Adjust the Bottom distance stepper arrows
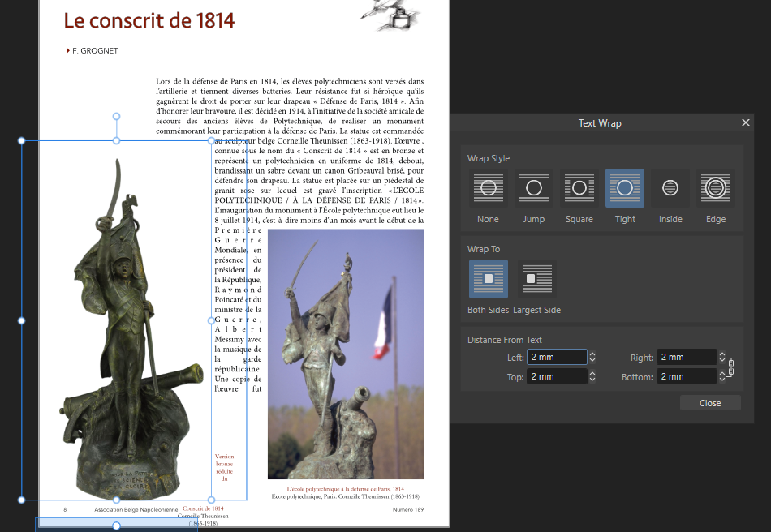 pyautogui.click(x=721, y=377)
